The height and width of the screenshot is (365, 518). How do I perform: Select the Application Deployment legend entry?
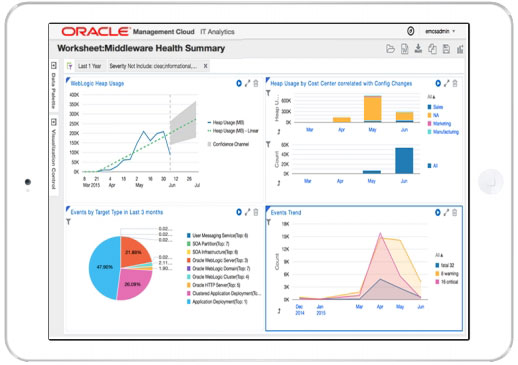[x=217, y=302]
